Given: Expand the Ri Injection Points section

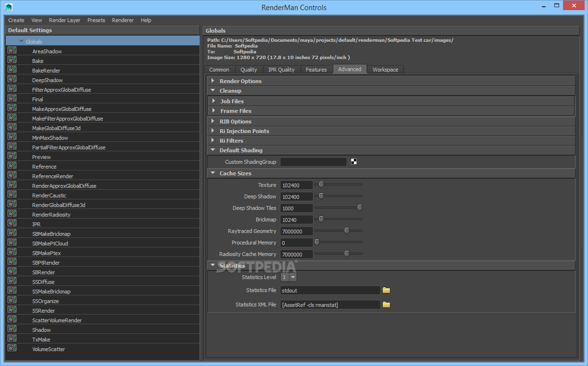Looking at the screenshot, I should click(x=213, y=131).
